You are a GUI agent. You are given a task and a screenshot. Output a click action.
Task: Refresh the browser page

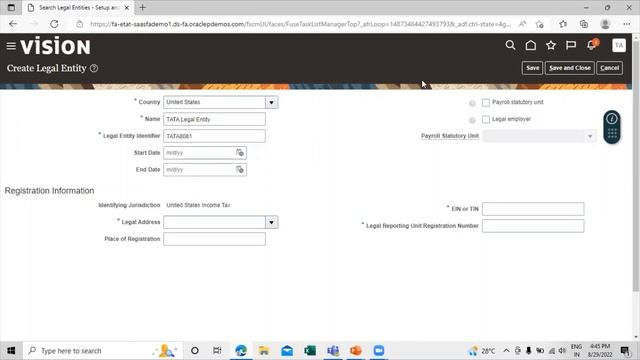click(x=54, y=24)
